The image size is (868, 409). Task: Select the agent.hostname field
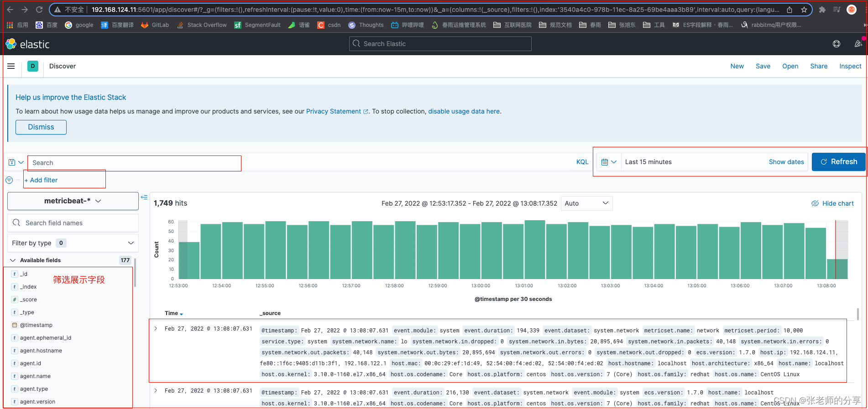[x=41, y=351]
